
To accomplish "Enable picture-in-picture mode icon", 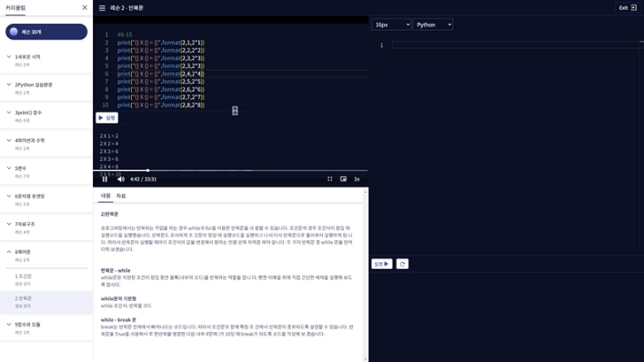I will (343, 179).
